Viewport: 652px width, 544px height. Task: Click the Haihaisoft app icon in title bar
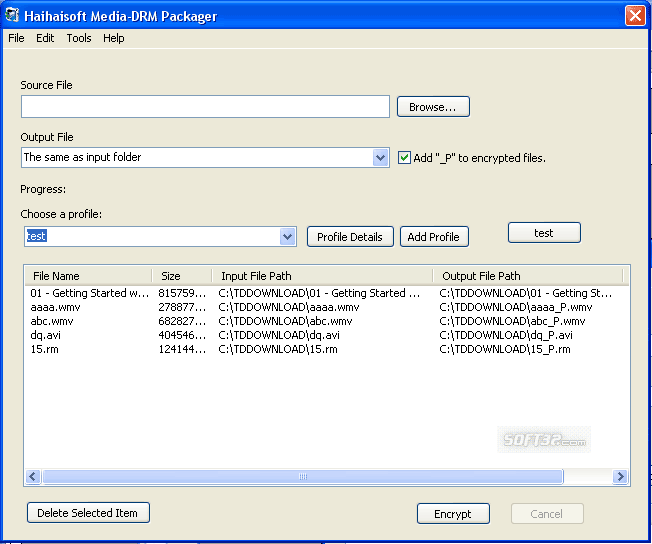coord(12,15)
